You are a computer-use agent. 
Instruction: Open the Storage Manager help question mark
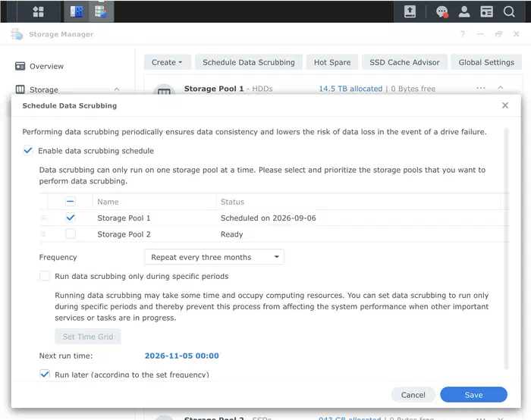tap(463, 34)
